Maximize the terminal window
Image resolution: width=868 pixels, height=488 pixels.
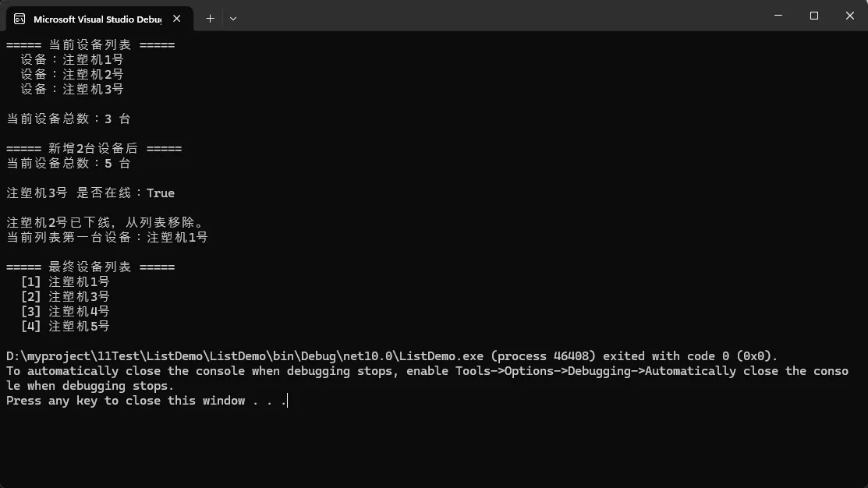tap(813, 16)
